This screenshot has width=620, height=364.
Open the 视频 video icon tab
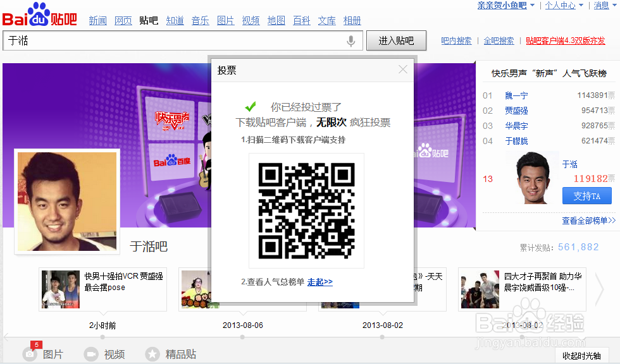[104, 354]
